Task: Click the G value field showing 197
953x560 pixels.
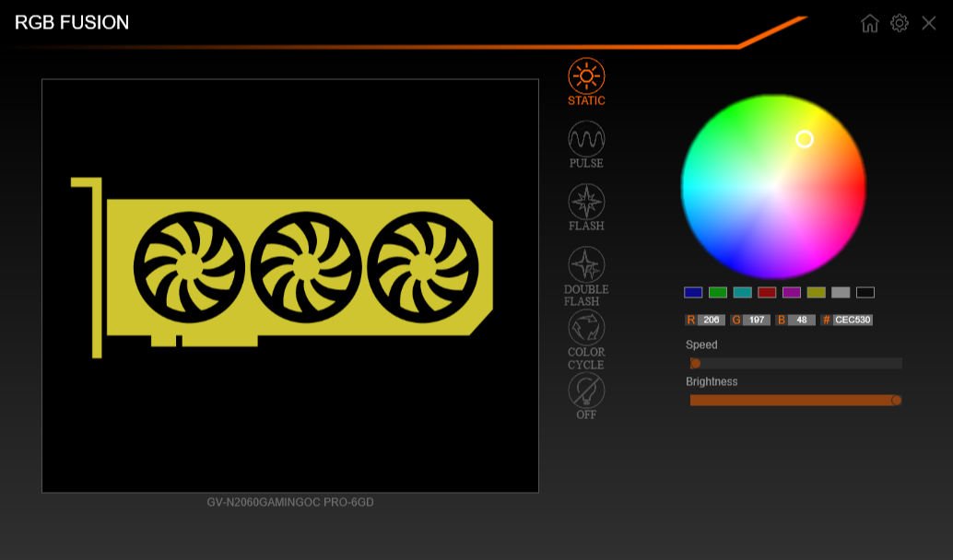Action: (757, 321)
